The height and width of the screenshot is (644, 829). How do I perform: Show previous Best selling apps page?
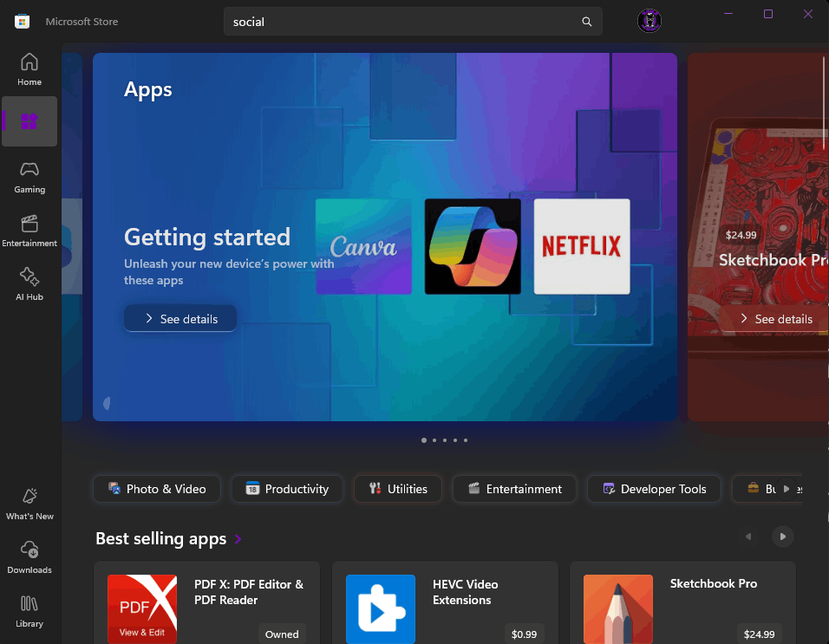click(x=748, y=537)
